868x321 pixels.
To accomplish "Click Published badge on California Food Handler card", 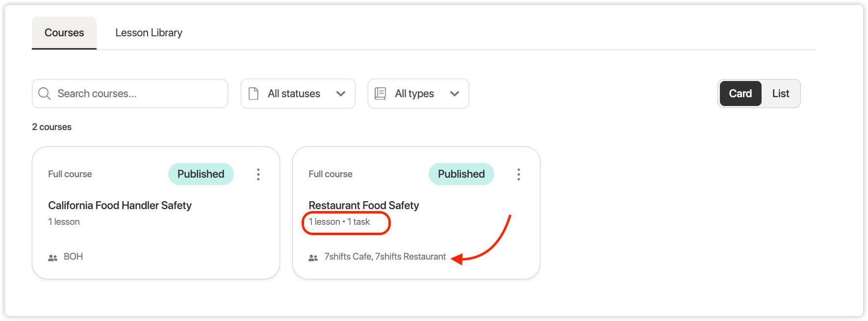I will click(201, 174).
